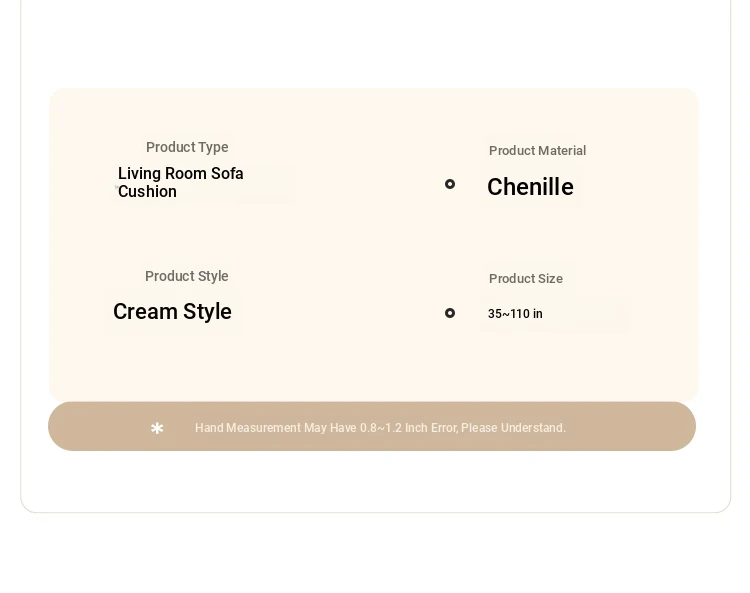Click the word "Room" in the product type value

pyautogui.click(x=187, y=174)
